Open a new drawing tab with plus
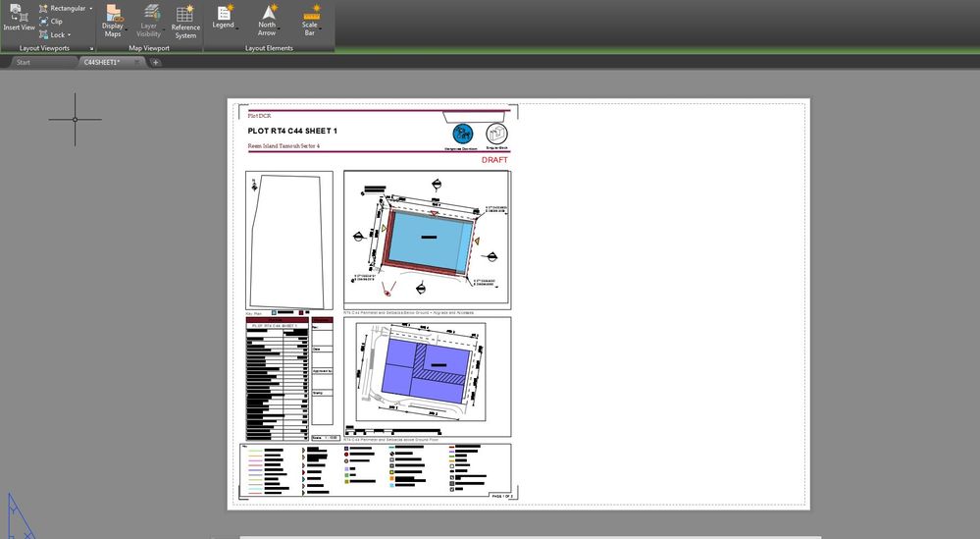The image size is (980, 539). click(x=156, y=62)
